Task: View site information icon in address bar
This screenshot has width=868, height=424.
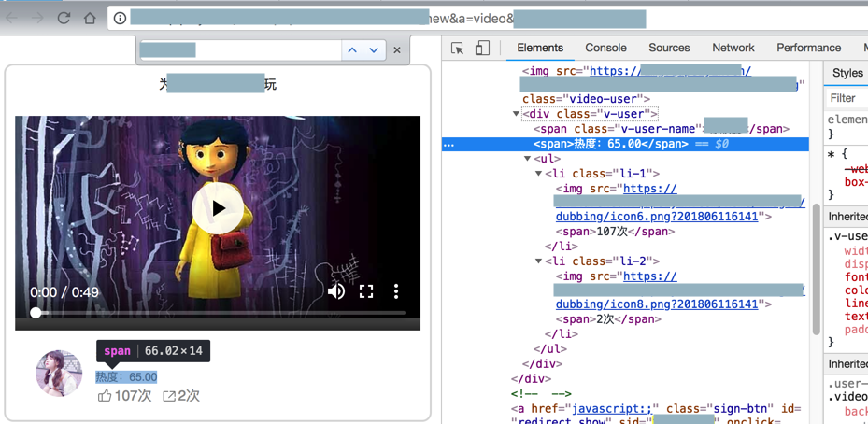Action: coord(121,19)
